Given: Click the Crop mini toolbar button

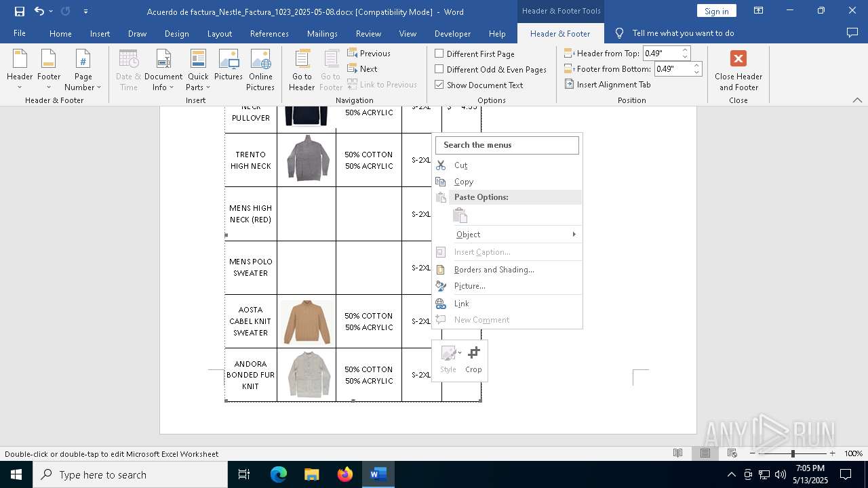Looking at the screenshot, I should [x=473, y=359].
